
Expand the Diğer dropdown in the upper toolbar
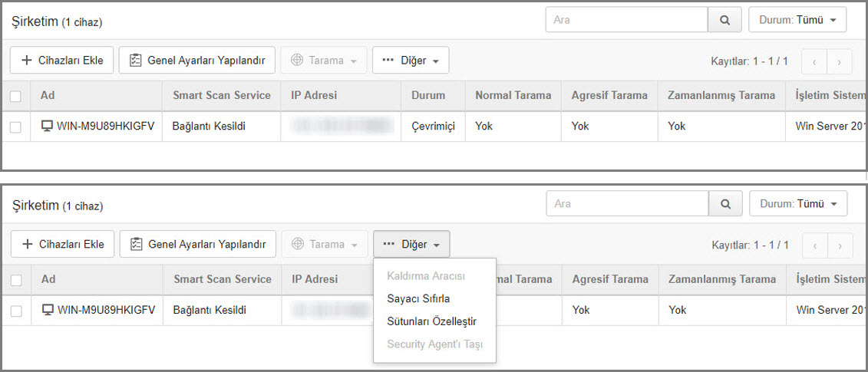pos(411,60)
